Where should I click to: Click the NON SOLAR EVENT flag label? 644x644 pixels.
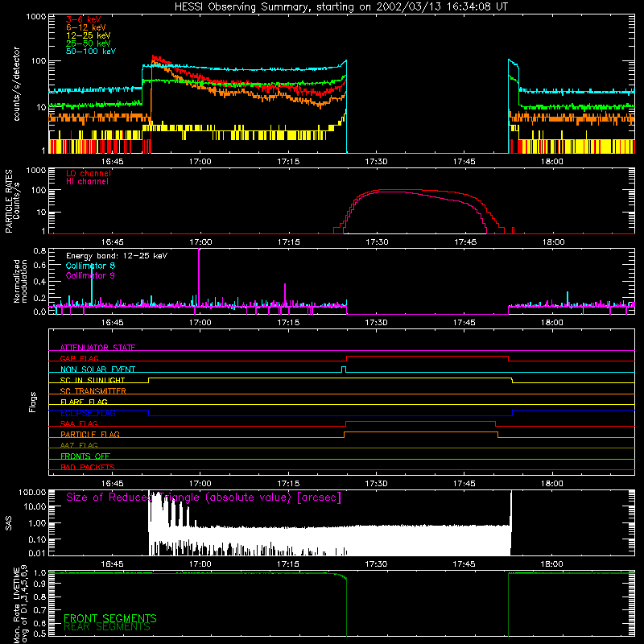point(97,369)
